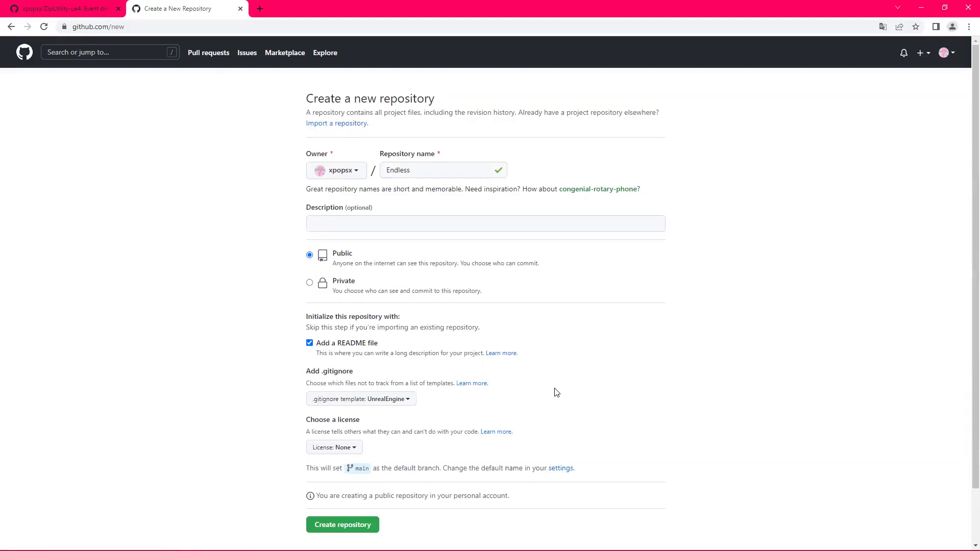The image size is (980, 551).
Task: Open the plus create-new menu
Action: point(923,53)
